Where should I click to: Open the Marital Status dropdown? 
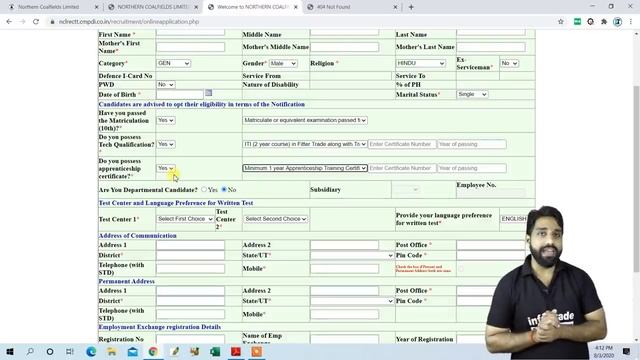[x=472, y=94]
